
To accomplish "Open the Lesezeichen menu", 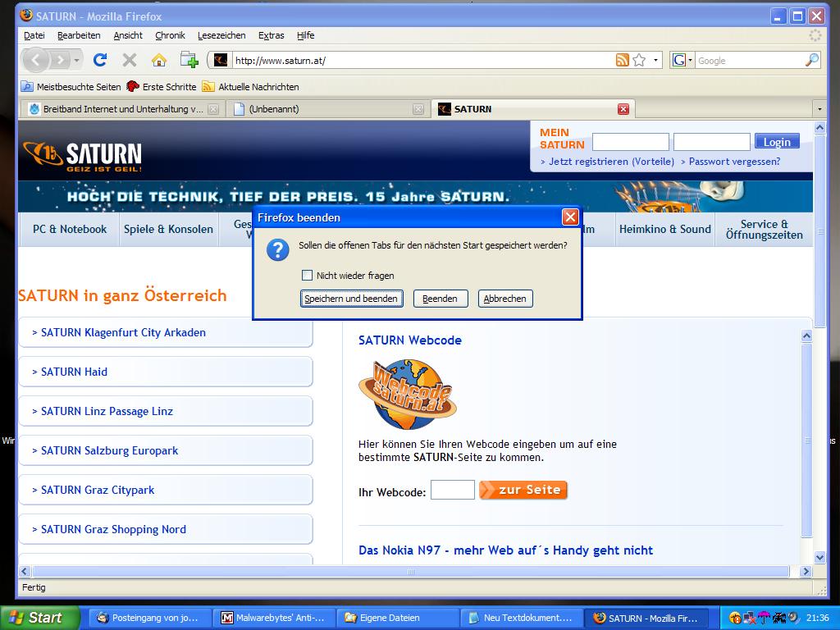I will coord(221,35).
